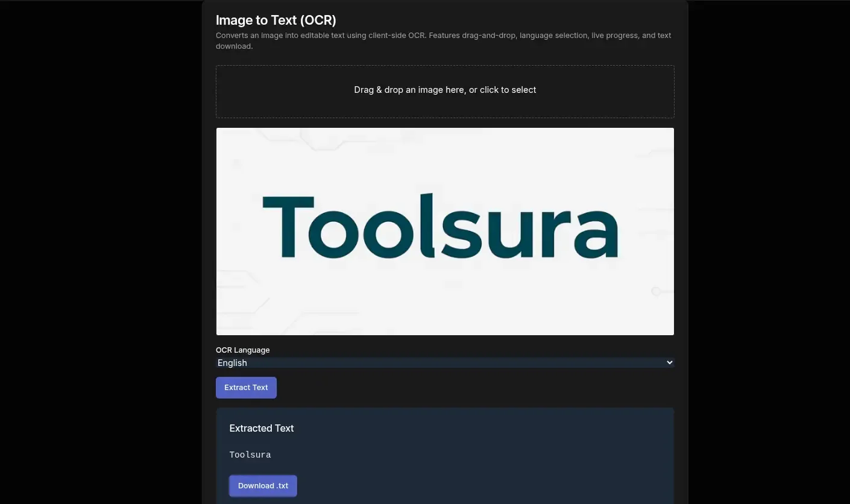Image resolution: width=850 pixels, height=504 pixels.
Task: Click the drag-and-drop upload area
Action: pyautogui.click(x=445, y=91)
